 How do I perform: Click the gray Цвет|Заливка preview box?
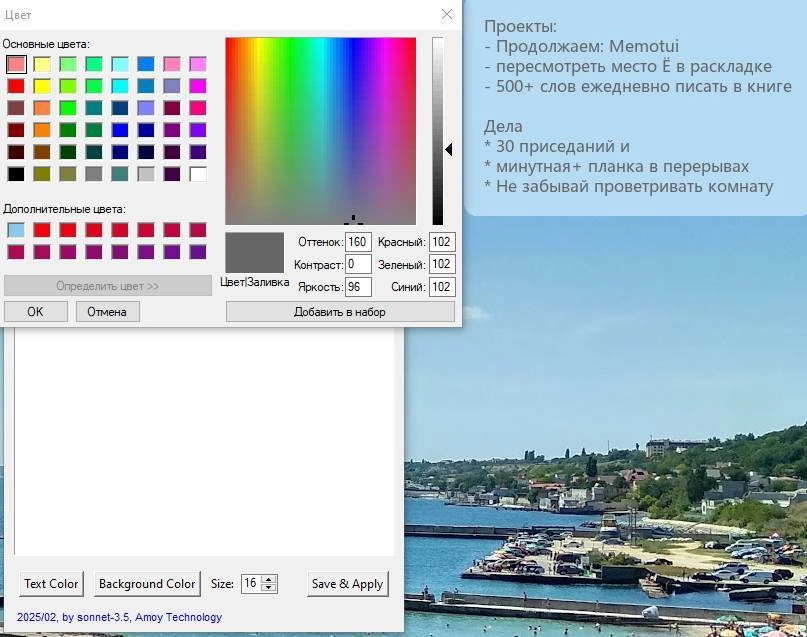click(x=255, y=253)
